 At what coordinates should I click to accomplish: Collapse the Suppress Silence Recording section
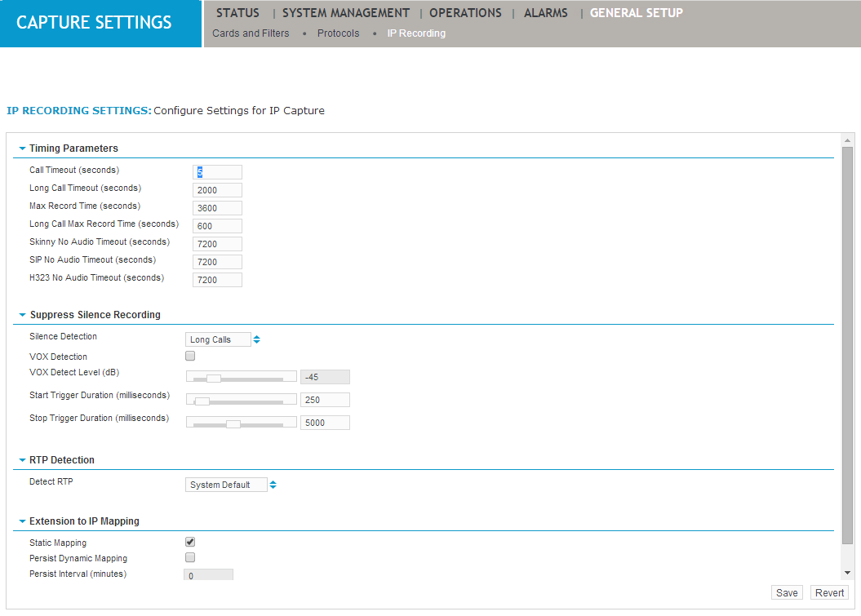(x=22, y=315)
